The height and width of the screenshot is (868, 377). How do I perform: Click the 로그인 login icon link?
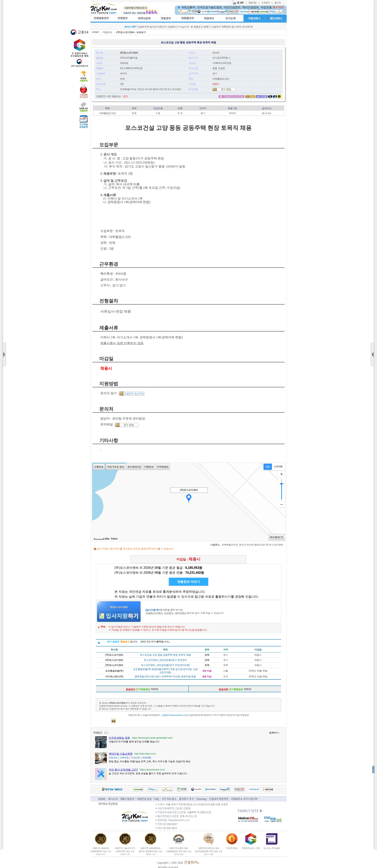pyautogui.click(x=238, y=3)
